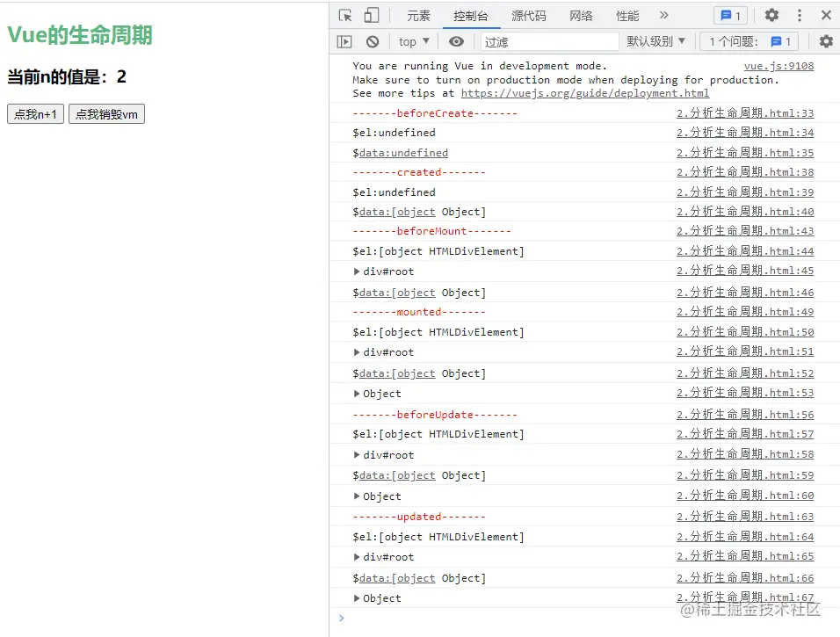Select the beforeMount log line
The height and width of the screenshot is (637, 840).
pyautogui.click(x=431, y=231)
